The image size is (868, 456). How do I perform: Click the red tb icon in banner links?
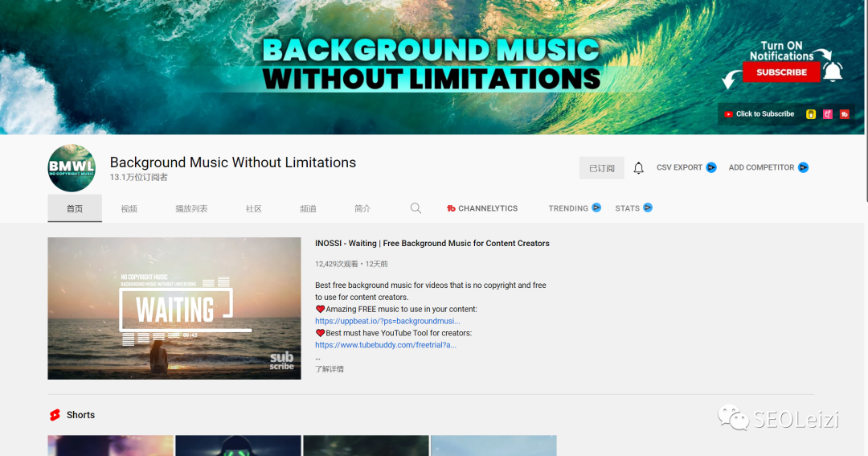click(844, 114)
